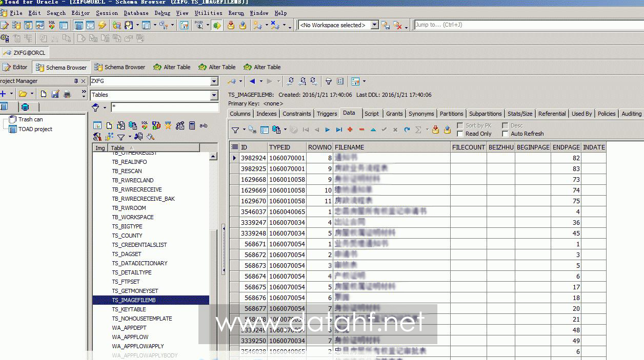Pin the Project Manager panel
This screenshot has height=360, width=644.
click(x=76, y=81)
